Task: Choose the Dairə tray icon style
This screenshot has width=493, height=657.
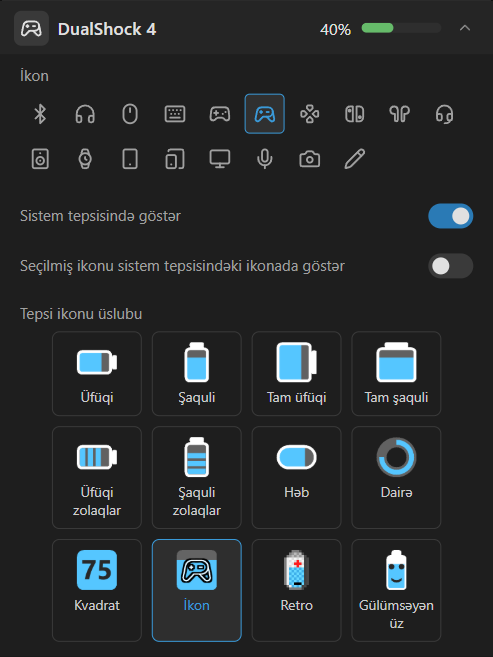Action: pos(396,477)
